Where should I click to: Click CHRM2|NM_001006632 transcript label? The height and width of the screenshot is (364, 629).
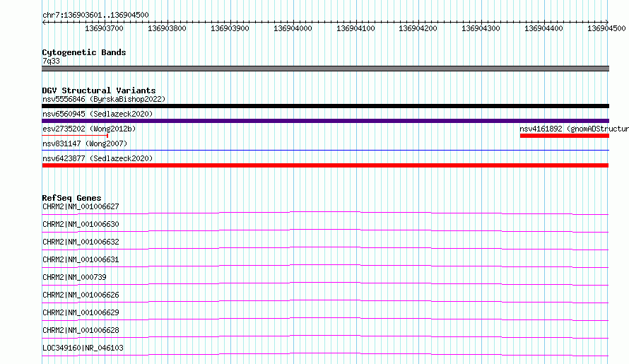pos(81,242)
